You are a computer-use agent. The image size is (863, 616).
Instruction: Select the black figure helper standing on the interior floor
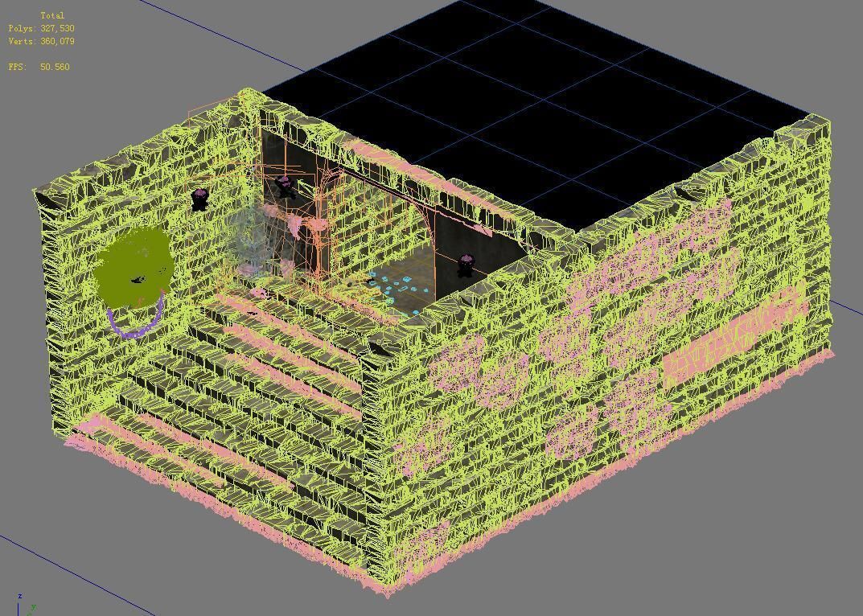[466, 266]
